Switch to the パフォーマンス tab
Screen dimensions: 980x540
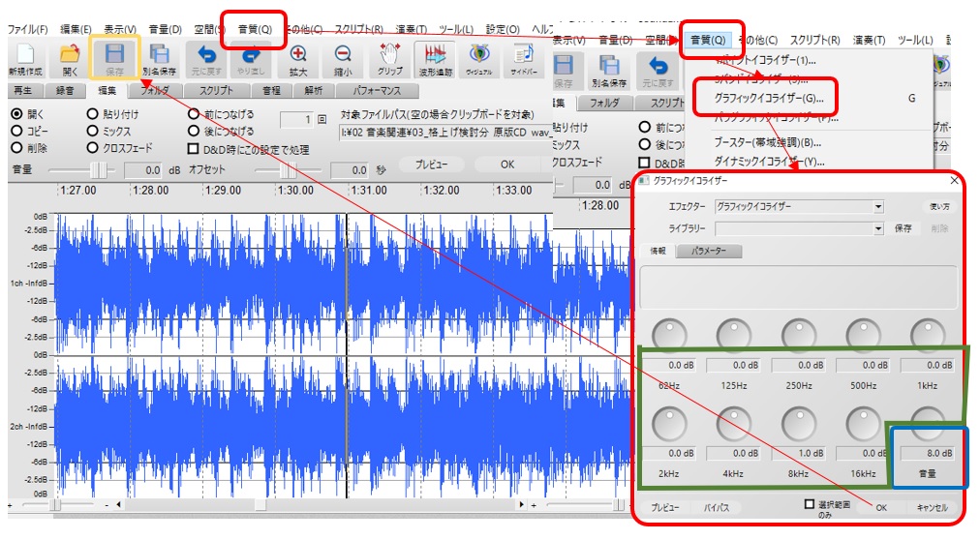[377, 91]
